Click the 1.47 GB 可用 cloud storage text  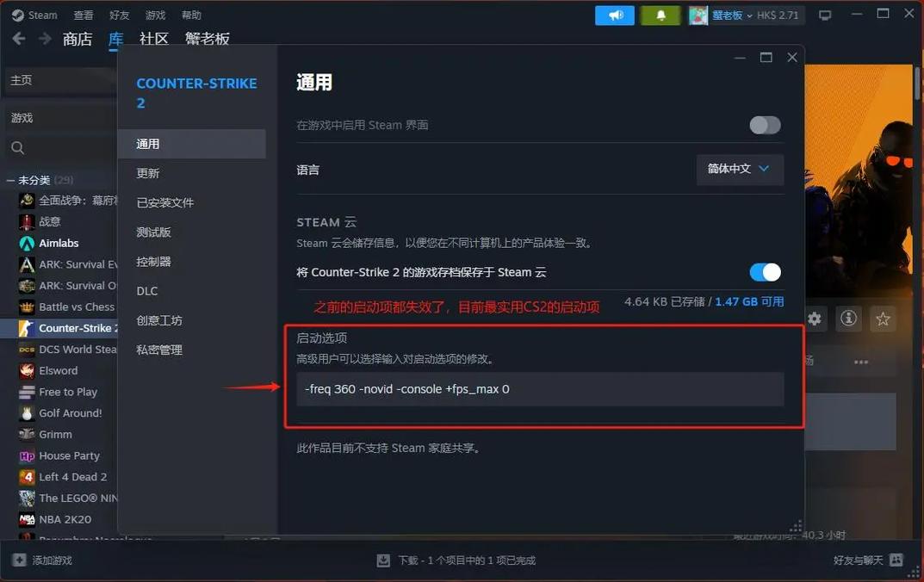[749, 301]
